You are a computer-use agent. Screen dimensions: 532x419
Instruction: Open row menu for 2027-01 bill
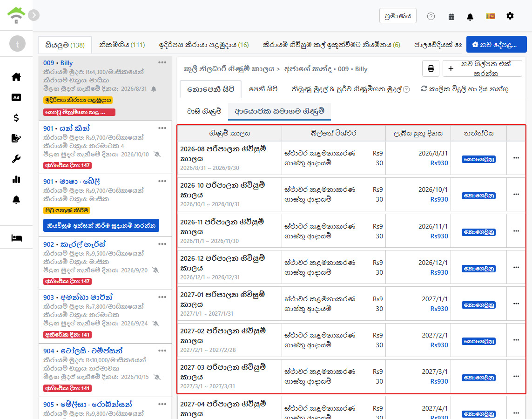(x=516, y=303)
